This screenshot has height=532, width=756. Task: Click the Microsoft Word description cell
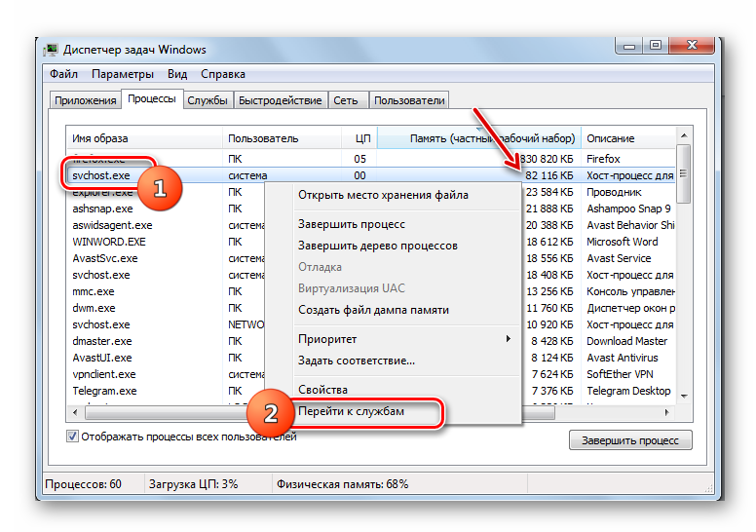(x=622, y=242)
